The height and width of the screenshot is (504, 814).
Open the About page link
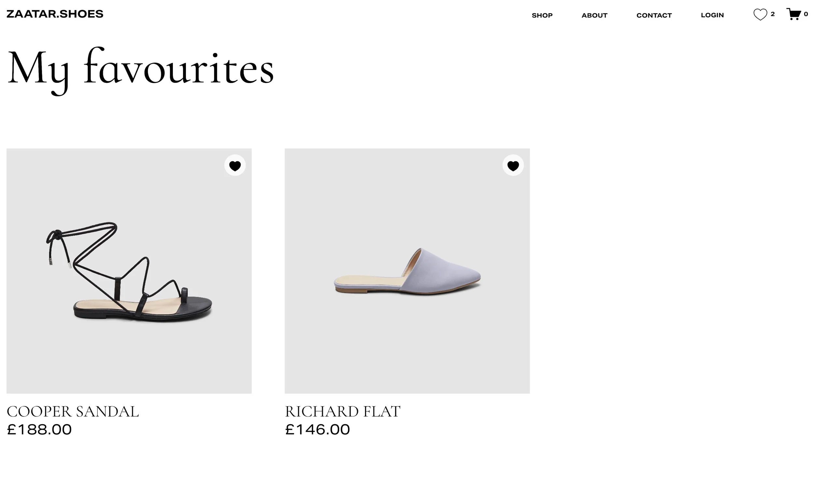594,15
